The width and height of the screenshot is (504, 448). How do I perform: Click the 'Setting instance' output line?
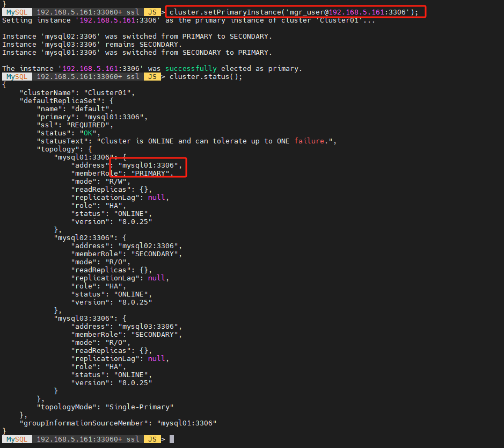189,20
